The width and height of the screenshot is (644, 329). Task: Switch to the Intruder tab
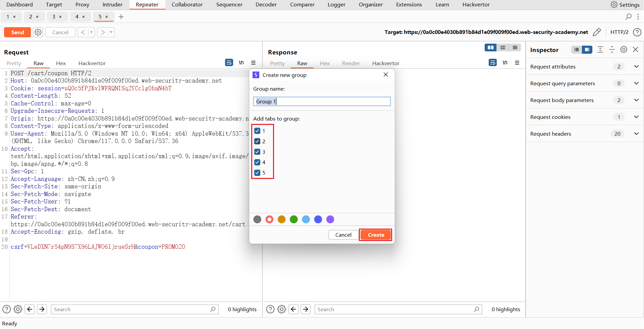pyautogui.click(x=112, y=5)
